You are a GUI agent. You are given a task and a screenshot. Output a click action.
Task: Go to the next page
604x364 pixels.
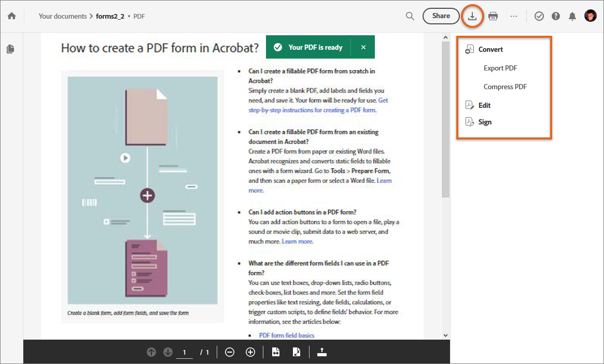(167, 352)
